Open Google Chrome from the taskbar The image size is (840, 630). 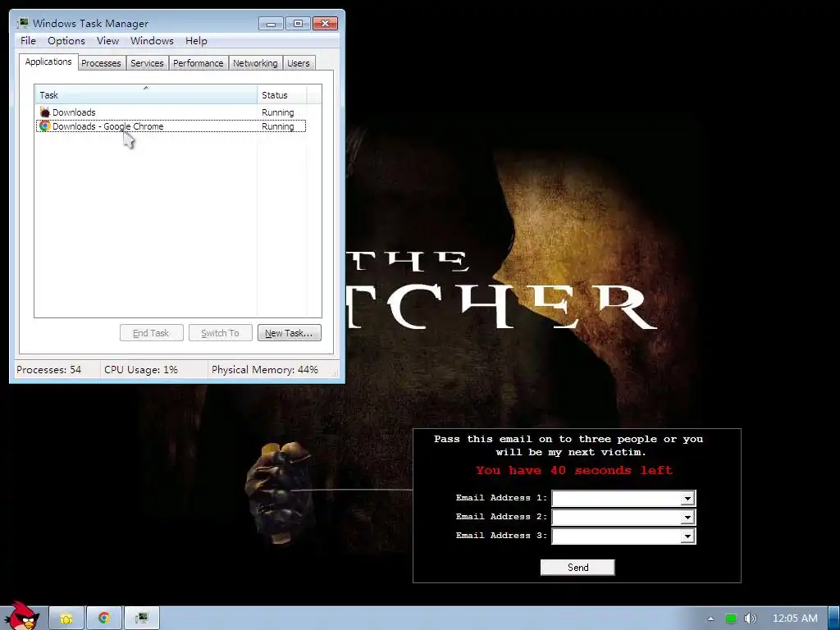point(104,619)
